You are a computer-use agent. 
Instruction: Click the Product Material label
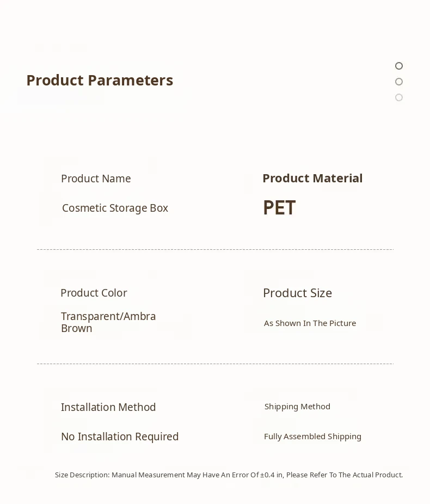pyautogui.click(x=312, y=178)
